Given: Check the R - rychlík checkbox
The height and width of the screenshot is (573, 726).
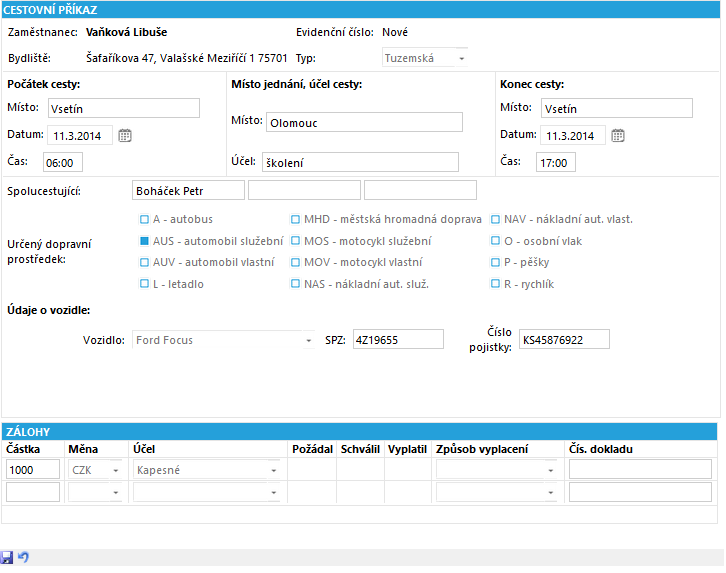Looking at the screenshot, I should [495, 283].
